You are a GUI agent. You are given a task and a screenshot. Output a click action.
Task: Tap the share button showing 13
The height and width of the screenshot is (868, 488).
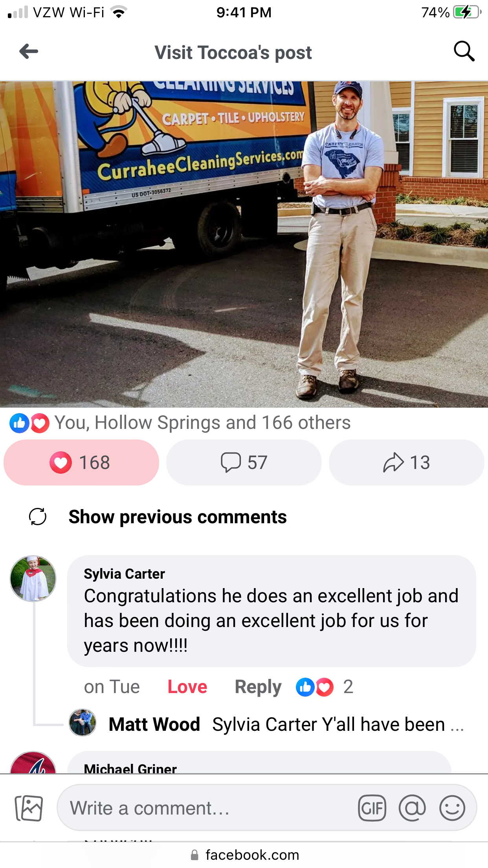pos(406,462)
